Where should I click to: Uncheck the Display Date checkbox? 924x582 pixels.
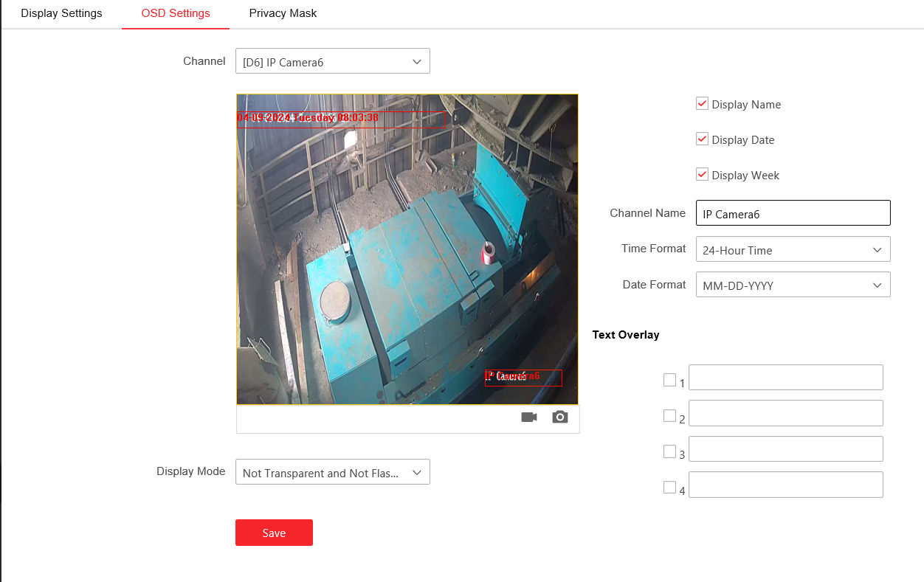702,139
